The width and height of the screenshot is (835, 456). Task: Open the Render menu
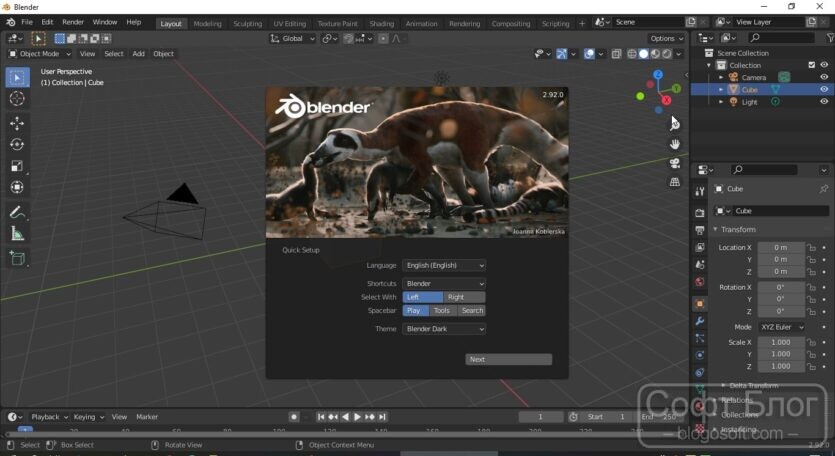(73, 22)
